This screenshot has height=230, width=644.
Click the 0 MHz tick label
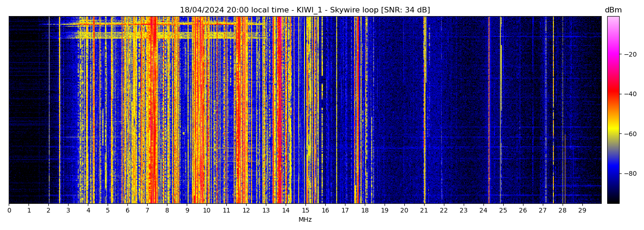coord(9,210)
